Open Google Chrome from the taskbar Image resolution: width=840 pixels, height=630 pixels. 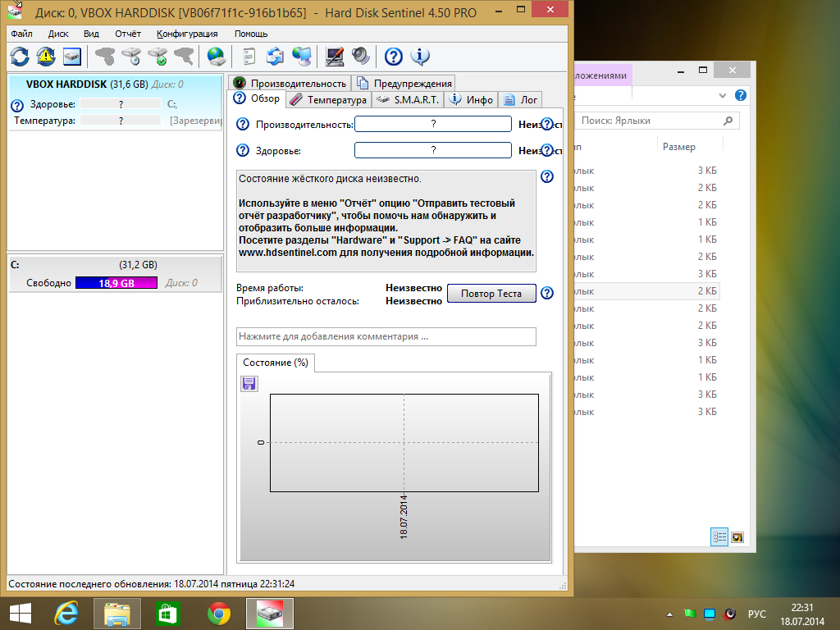(218, 614)
